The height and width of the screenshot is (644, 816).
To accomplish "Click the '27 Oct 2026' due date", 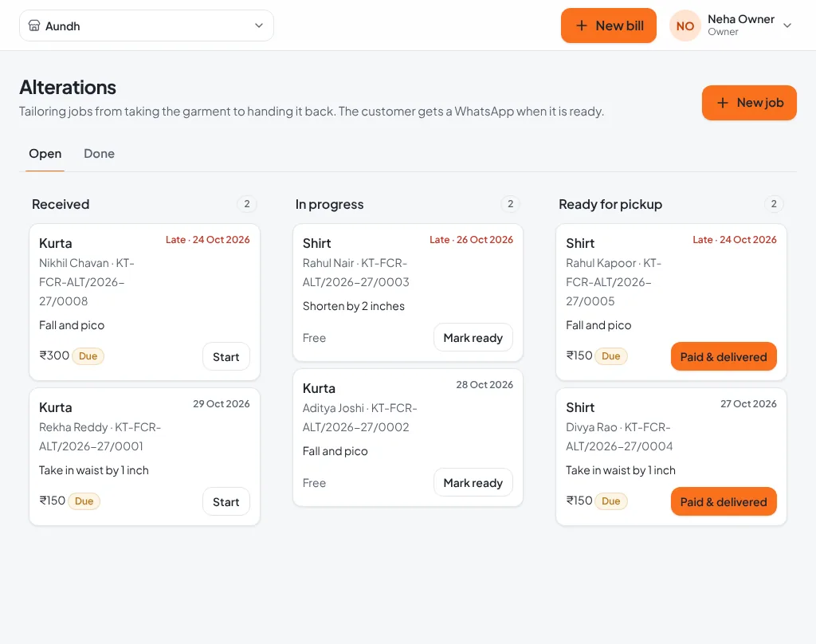I will (748, 404).
